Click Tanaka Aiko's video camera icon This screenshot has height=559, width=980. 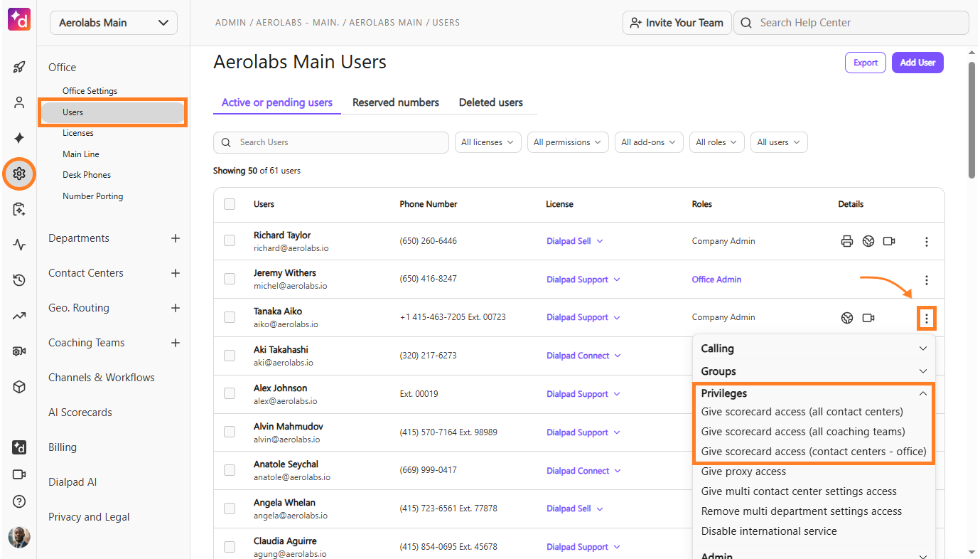(x=868, y=318)
